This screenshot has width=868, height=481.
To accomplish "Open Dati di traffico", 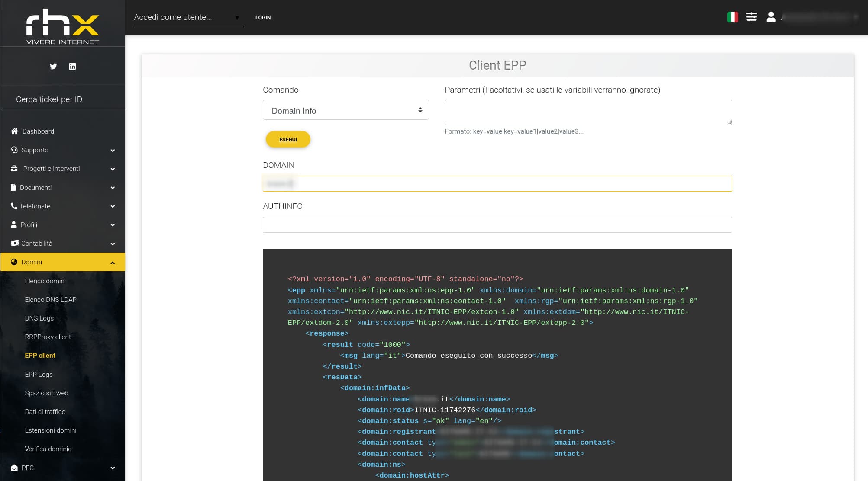I will tap(45, 411).
